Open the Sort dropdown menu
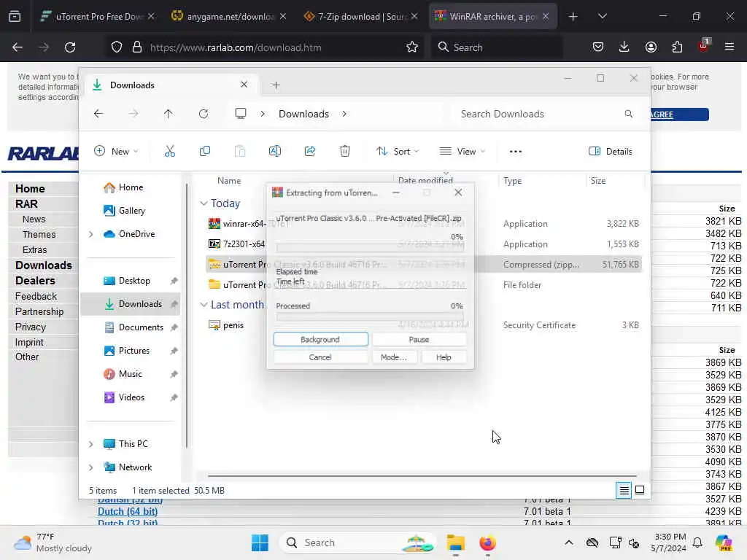The height and width of the screenshot is (560, 747). coord(398,152)
